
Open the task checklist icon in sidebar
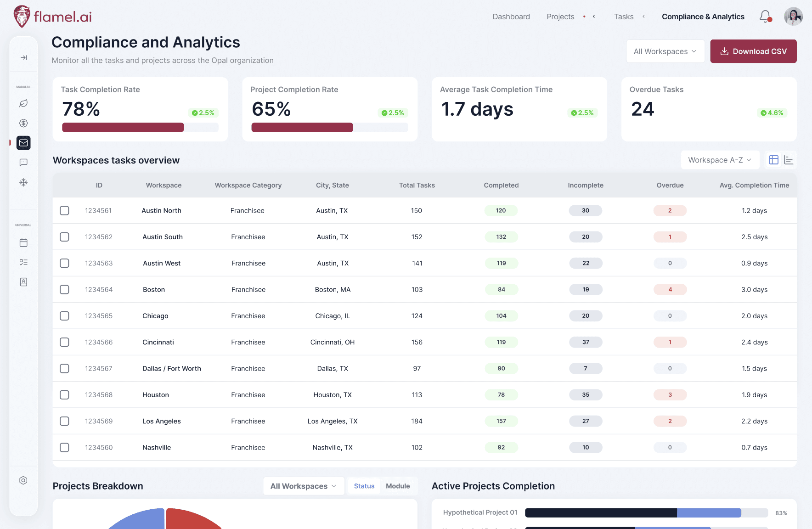click(x=23, y=262)
